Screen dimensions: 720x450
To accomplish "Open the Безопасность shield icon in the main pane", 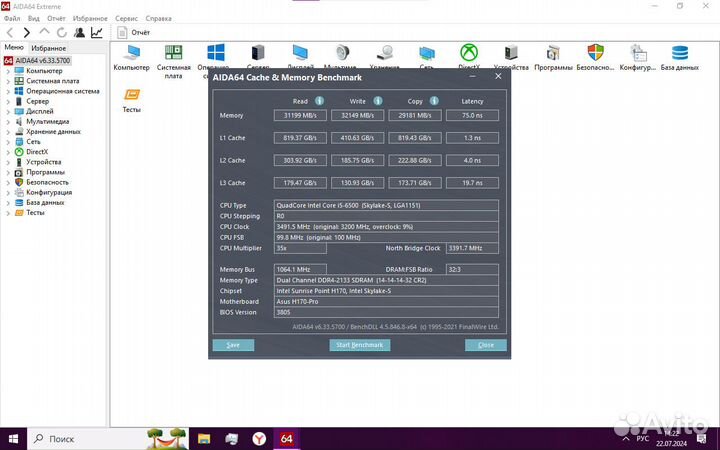I will 596,57.
